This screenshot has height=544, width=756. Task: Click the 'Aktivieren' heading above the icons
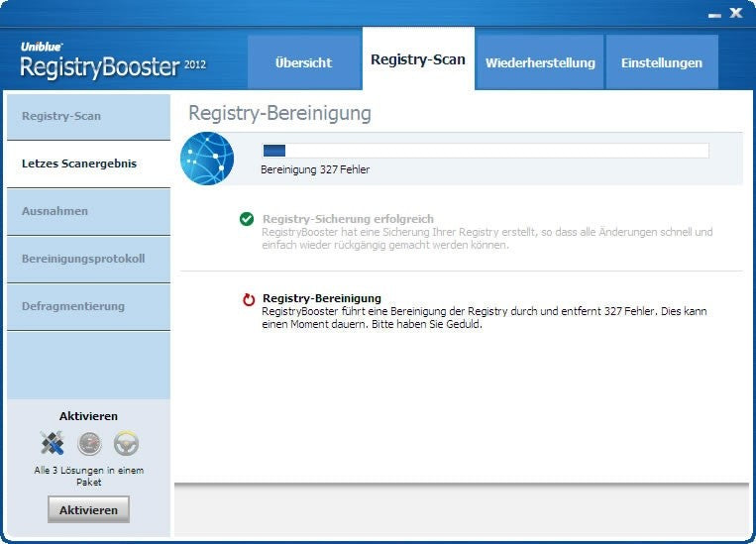coord(89,416)
